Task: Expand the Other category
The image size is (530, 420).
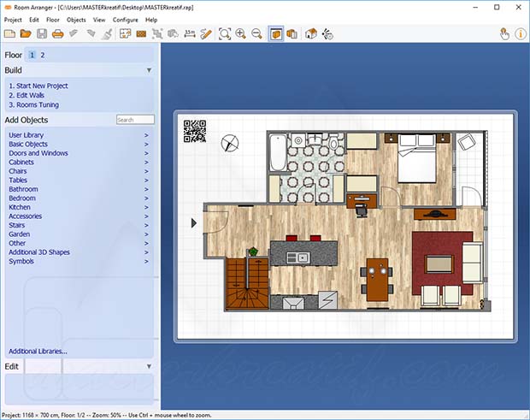Action: click(x=79, y=243)
